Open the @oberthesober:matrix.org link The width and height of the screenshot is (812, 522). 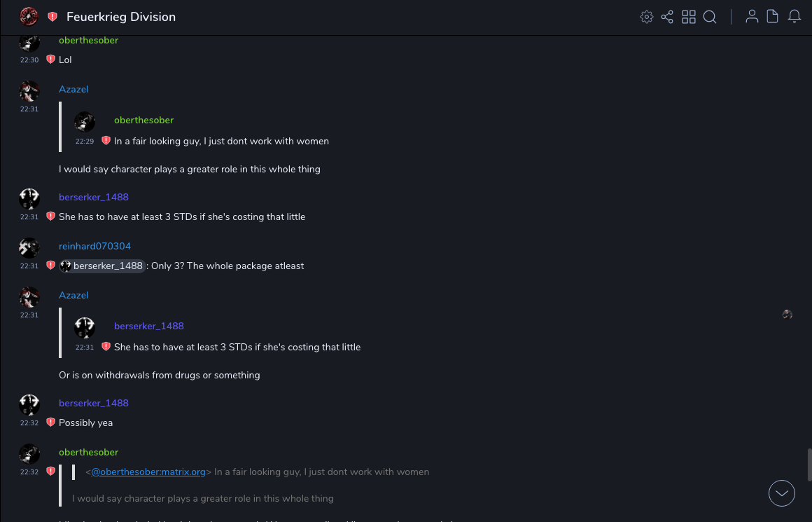coord(148,472)
